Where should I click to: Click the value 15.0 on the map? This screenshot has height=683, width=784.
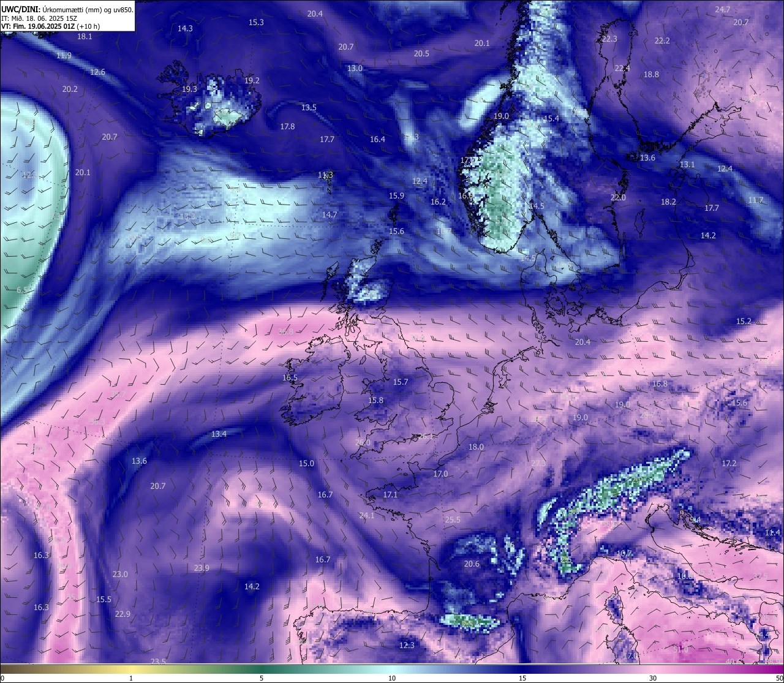click(306, 464)
